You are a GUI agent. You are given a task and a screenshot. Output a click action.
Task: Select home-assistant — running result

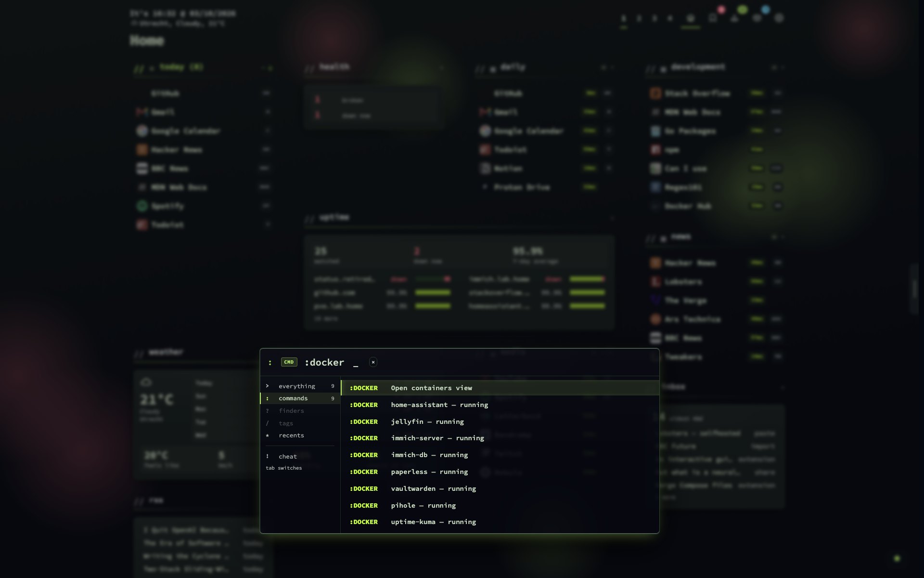pyautogui.click(x=500, y=405)
